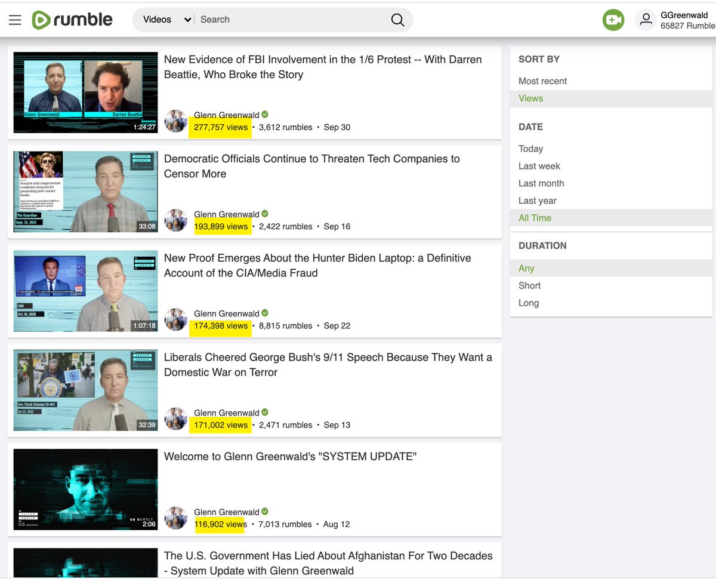Click verified badge on 9/11 Speech video row
Viewport: 716px width, 588px height.
click(x=265, y=412)
